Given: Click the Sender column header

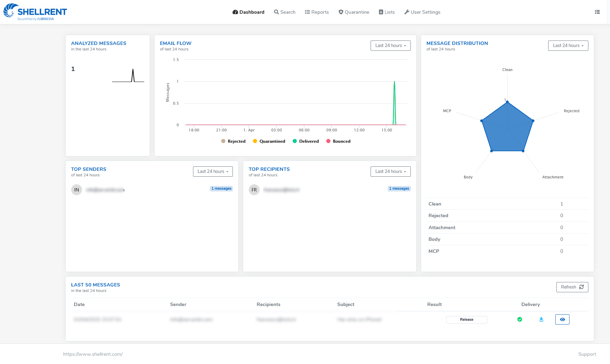Looking at the screenshot, I should pos(178,305).
